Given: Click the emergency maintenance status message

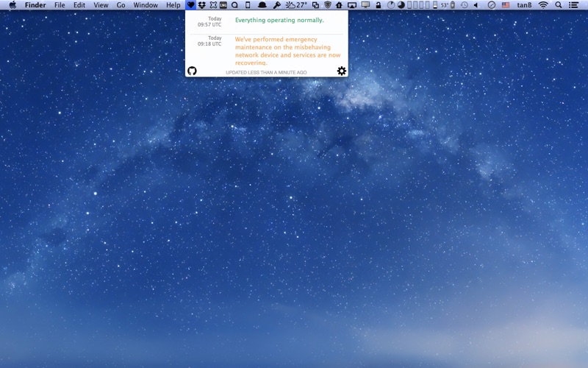Looking at the screenshot, I should click(x=288, y=51).
